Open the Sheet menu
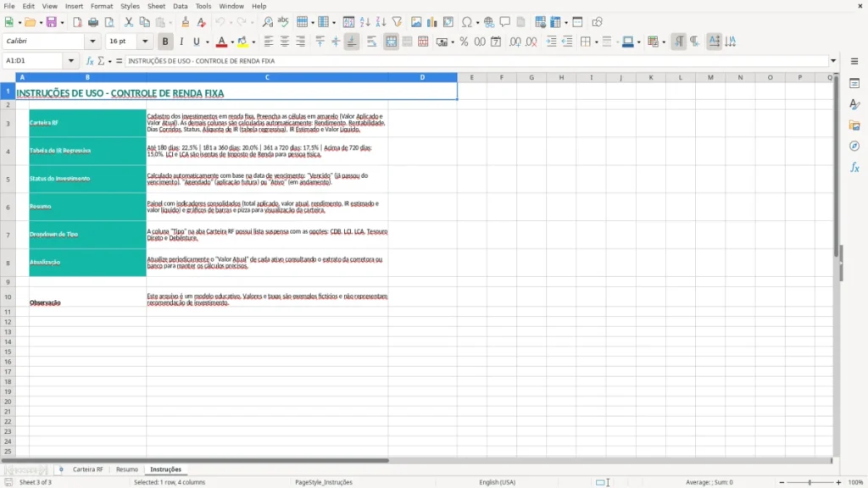868x488 pixels. pos(156,6)
